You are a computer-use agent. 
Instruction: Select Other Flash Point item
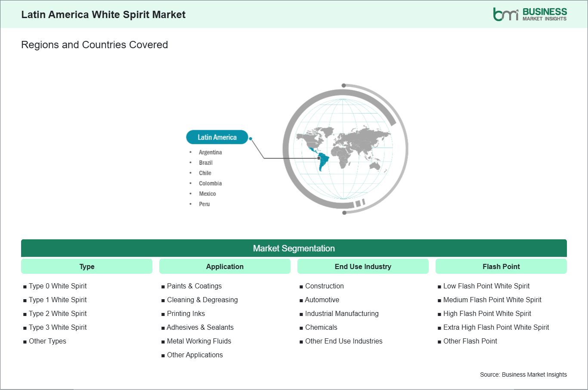click(x=470, y=341)
